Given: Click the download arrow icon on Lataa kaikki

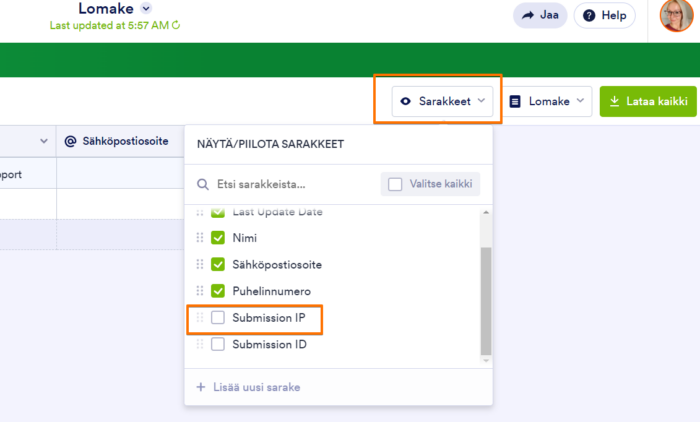Looking at the screenshot, I should pos(614,101).
